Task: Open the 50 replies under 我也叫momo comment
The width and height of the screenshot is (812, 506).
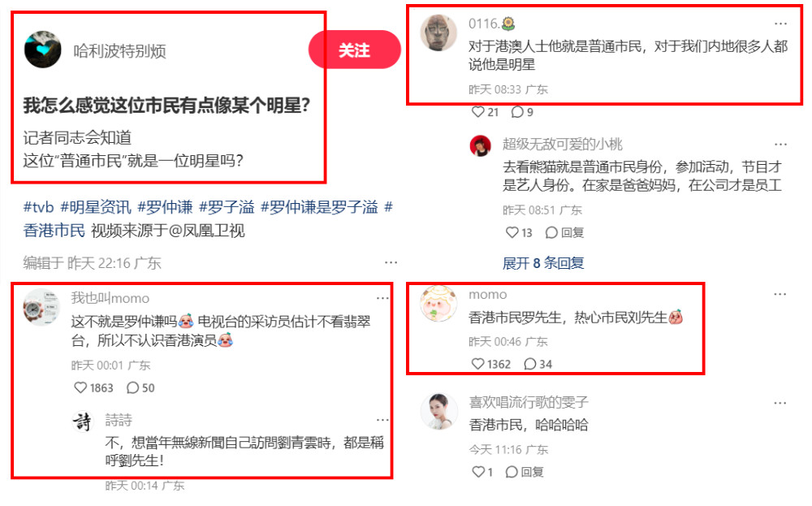Action: tap(140, 388)
